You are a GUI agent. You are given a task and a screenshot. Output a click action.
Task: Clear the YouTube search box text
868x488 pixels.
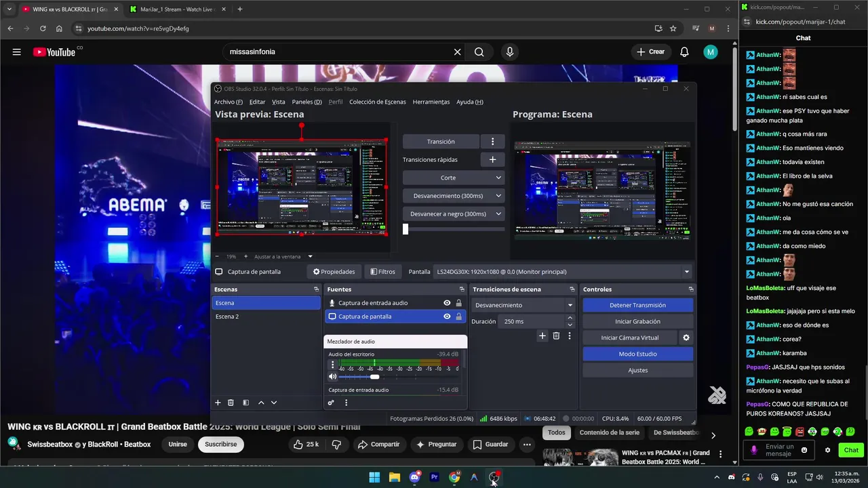[457, 52]
